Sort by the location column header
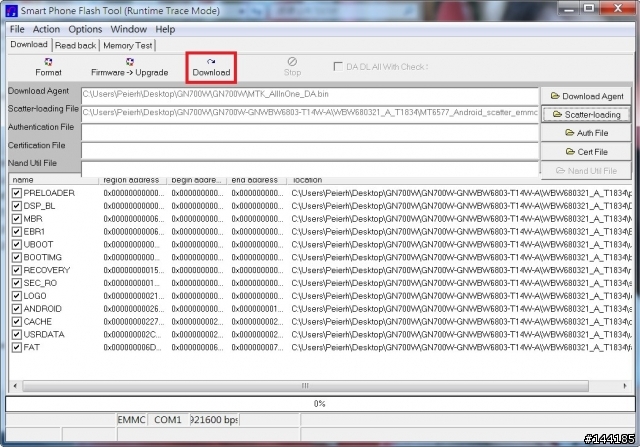 (x=459, y=180)
